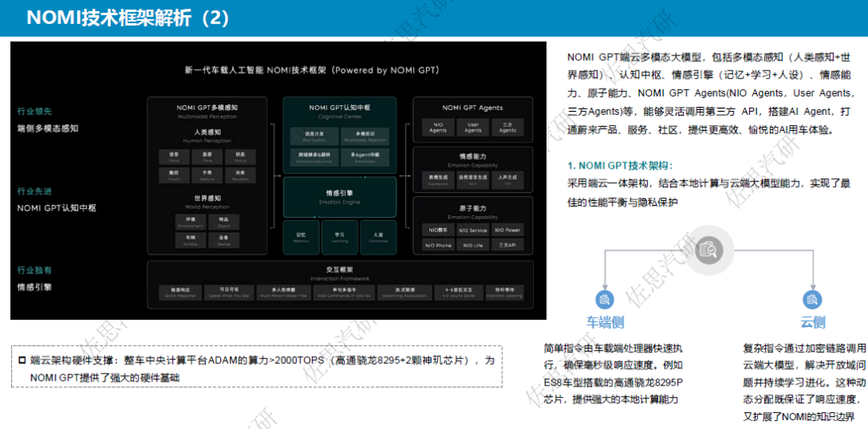Click the Attentive Listening box
Image resolution: width=868 pixels, height=429 pixels.
point(504,292)
